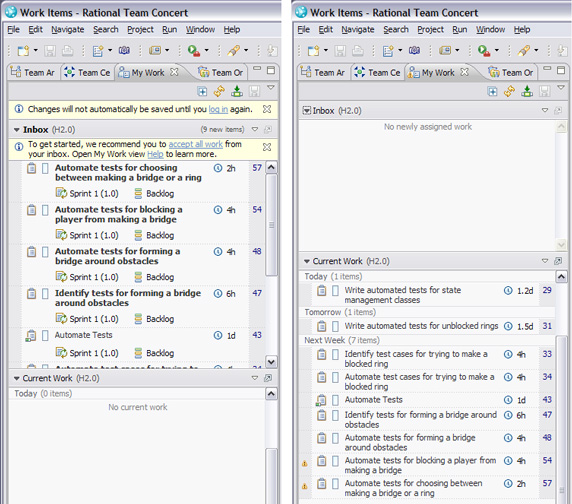Viewport: 572px width, 504px height.
Task: Open the view menu triangle in left My Work view
Action: click(x=271, y=88)
